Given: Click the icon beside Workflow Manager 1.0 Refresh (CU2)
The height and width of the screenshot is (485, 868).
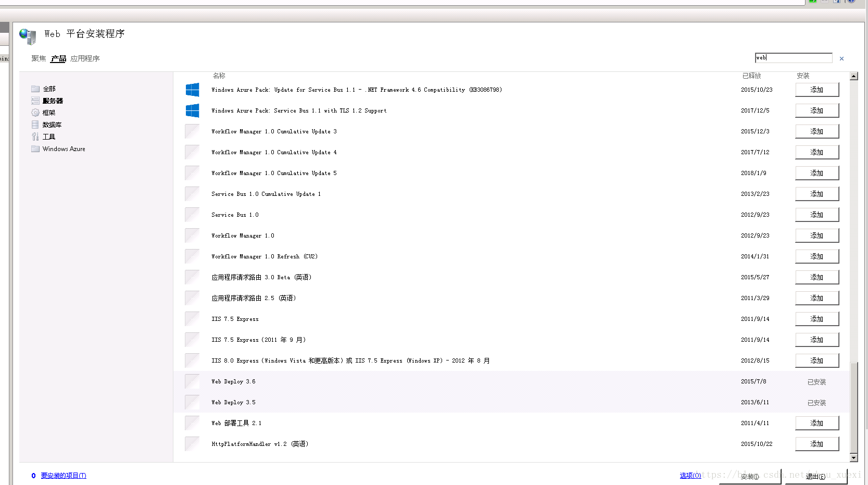Looking at the screenshot, I should coord(192,256).
